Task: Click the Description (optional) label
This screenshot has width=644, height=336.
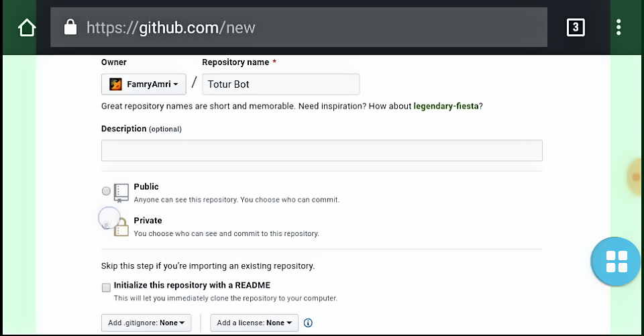Action: tap(142, 129)
